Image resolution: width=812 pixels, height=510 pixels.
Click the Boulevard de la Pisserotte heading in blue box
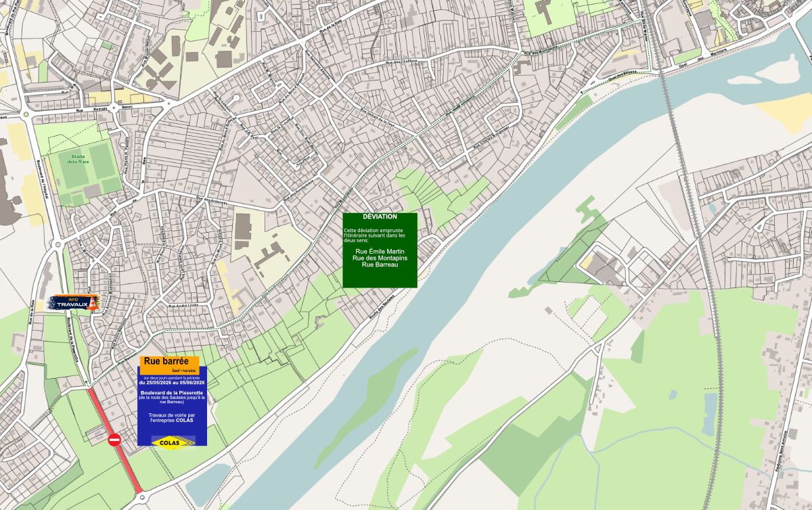click(172, 392)
